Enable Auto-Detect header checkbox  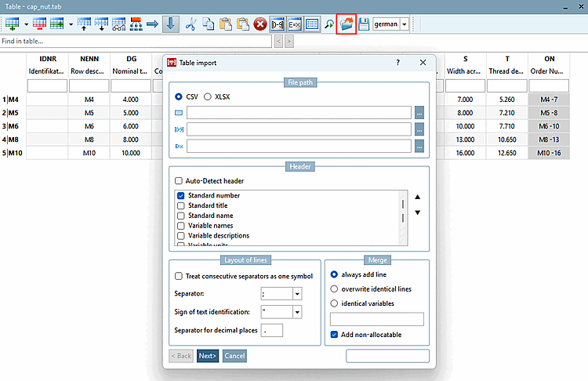tap(180, 181)
